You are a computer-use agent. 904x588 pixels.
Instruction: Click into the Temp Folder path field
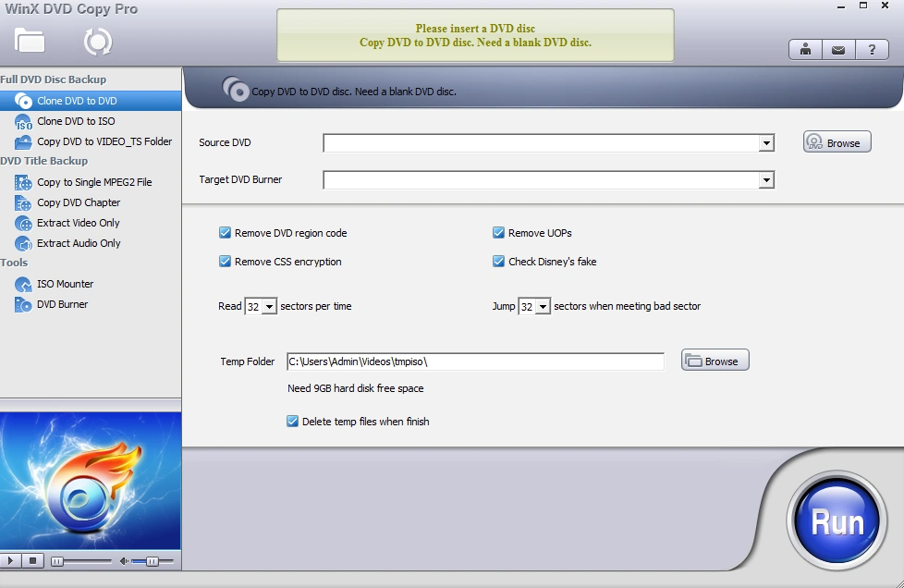point(476,361)
